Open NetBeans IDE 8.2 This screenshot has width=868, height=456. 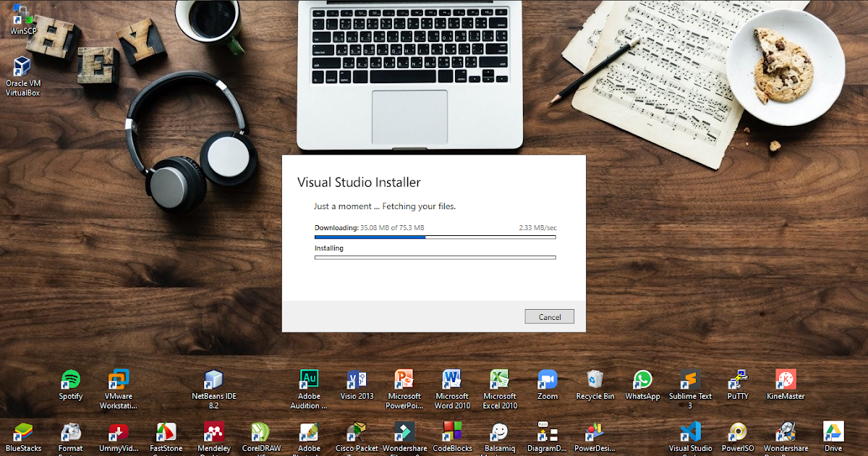(213, 380)
